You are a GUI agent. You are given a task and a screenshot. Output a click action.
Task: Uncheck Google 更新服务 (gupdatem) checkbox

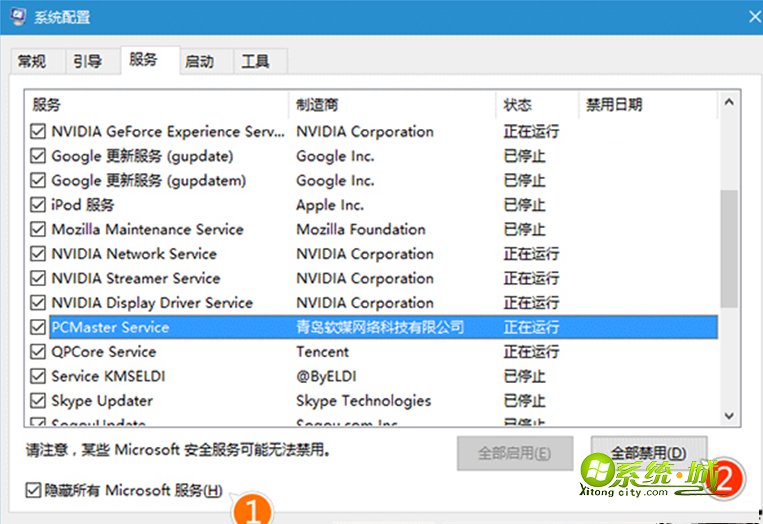tap(38, 180)
